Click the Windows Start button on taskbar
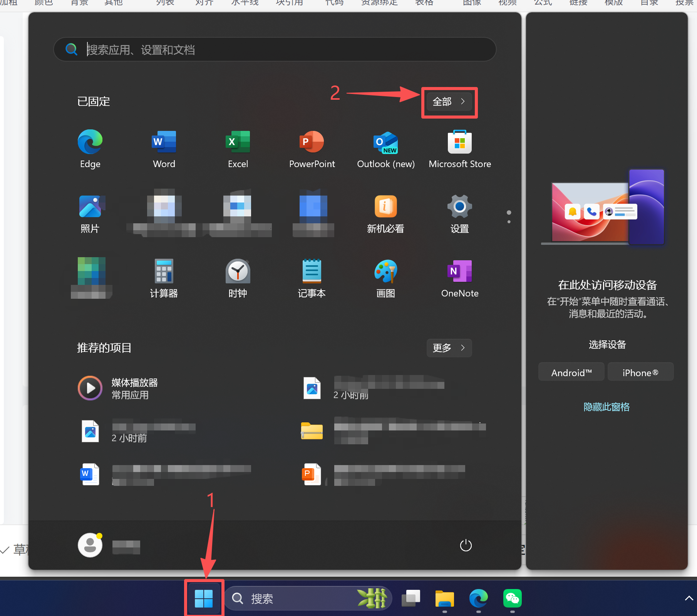 (204, 599)
